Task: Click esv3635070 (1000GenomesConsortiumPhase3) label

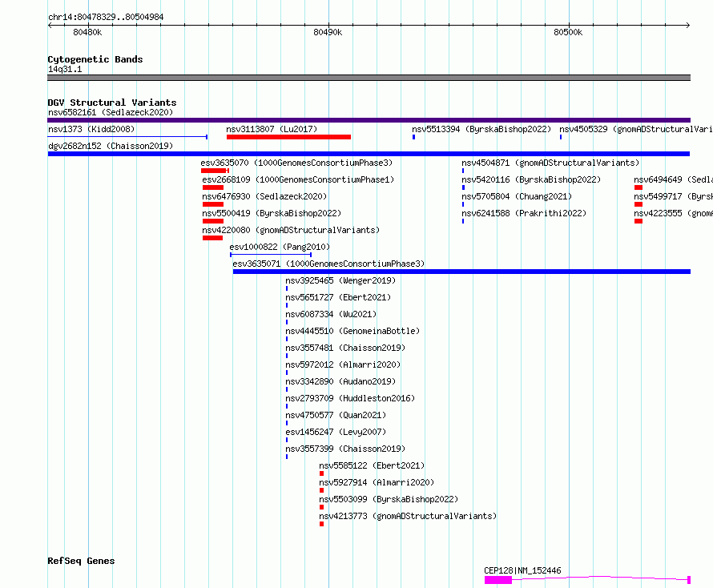Action: pyautogui.click(x=296, y=163)
